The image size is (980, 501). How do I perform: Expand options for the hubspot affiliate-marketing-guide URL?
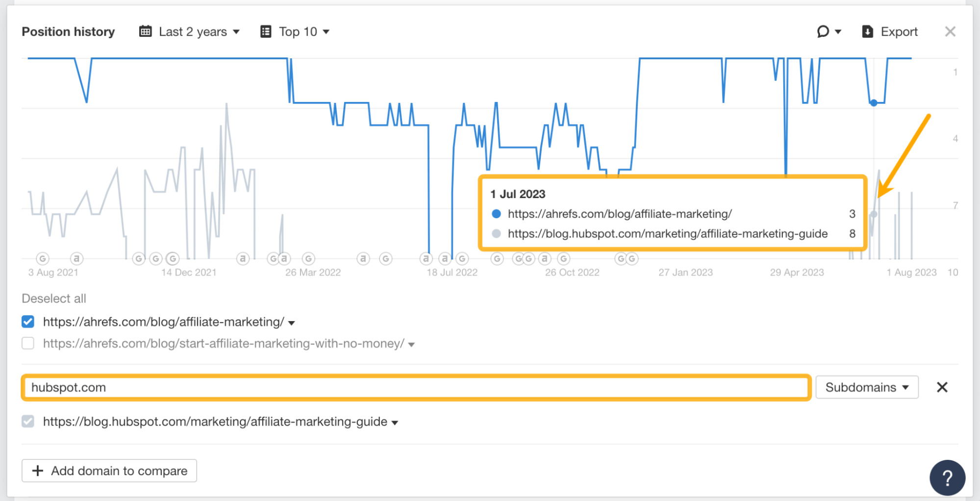point(395,422)
